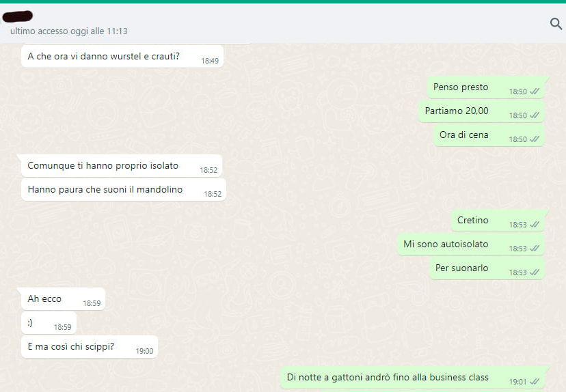This screenshot has height=392, width=566.
Task: Select the ":)" smiley message
Action: 49,322
